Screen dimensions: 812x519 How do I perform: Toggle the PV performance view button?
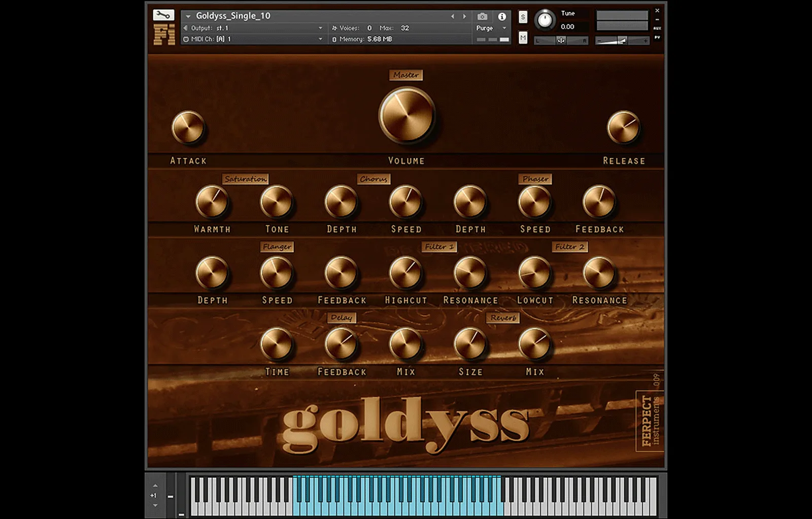point(657,37)
